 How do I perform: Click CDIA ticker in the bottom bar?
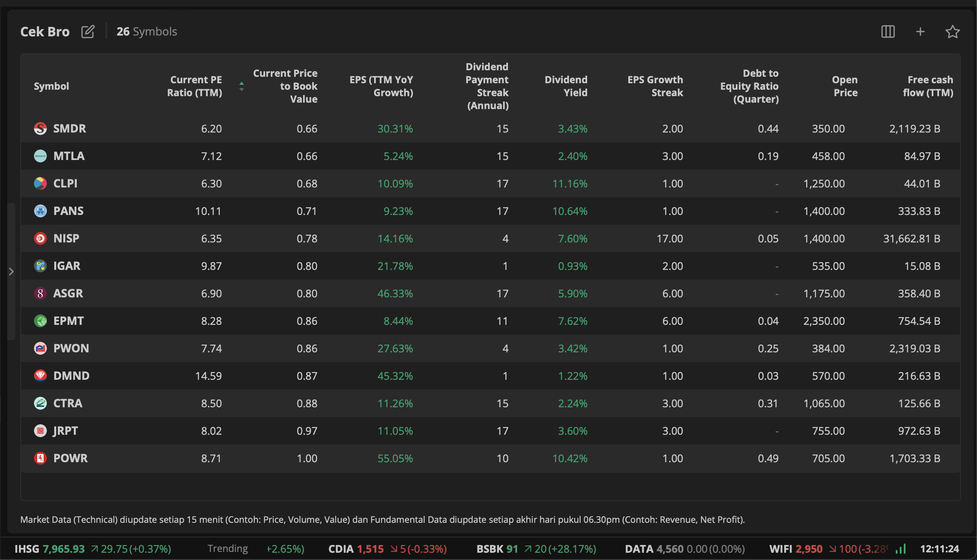click(387, 549)
